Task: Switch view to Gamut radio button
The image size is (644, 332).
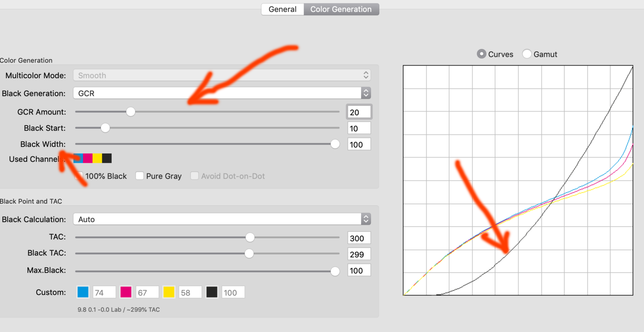Action: pyautogui.click(x=527, y=54)
